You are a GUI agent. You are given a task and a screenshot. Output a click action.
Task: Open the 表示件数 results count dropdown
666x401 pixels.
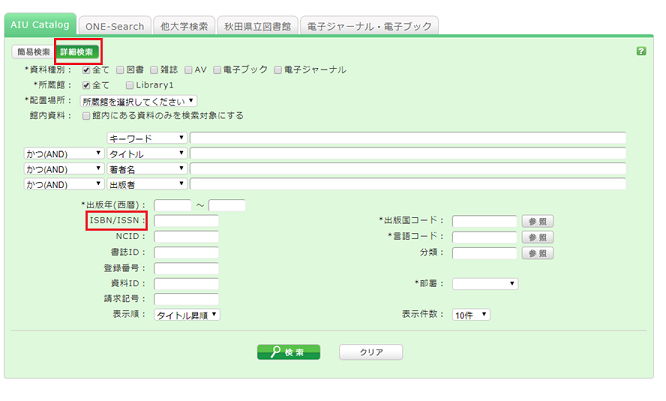471,314
